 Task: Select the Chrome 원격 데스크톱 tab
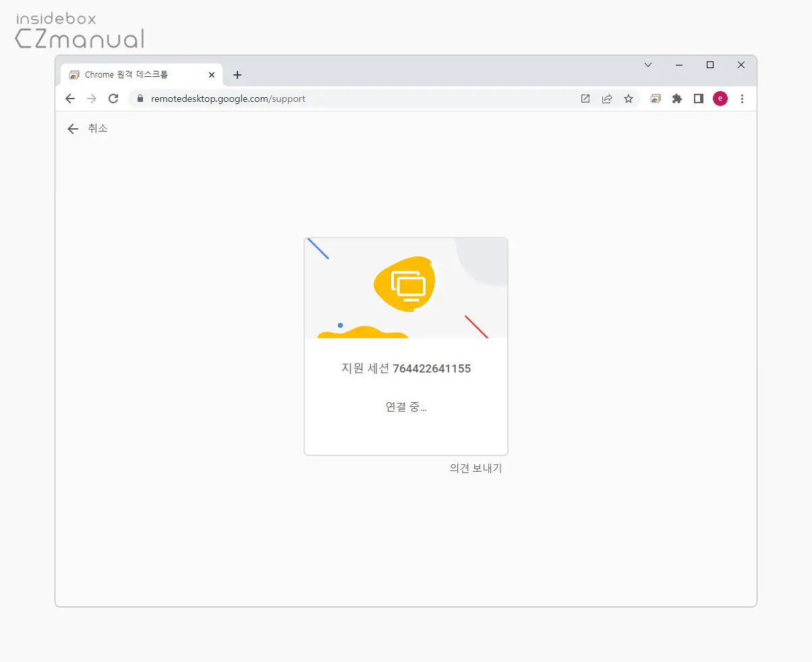pos(141,75)
